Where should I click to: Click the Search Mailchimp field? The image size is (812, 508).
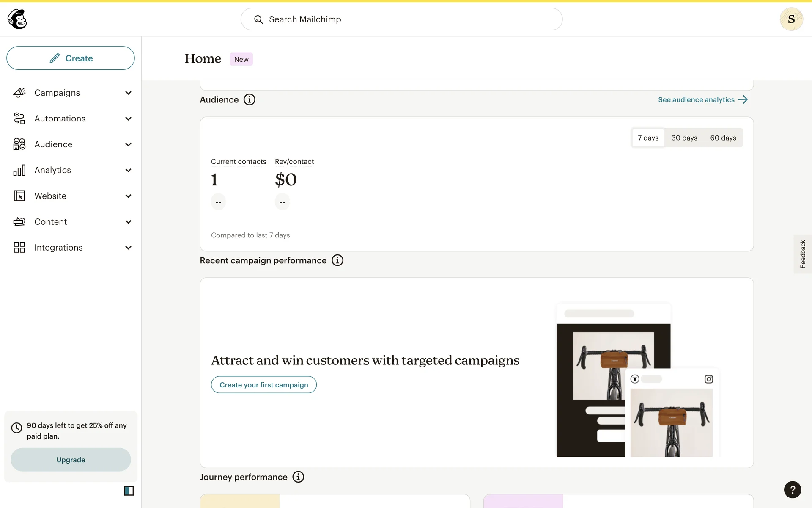click(401, 19)
